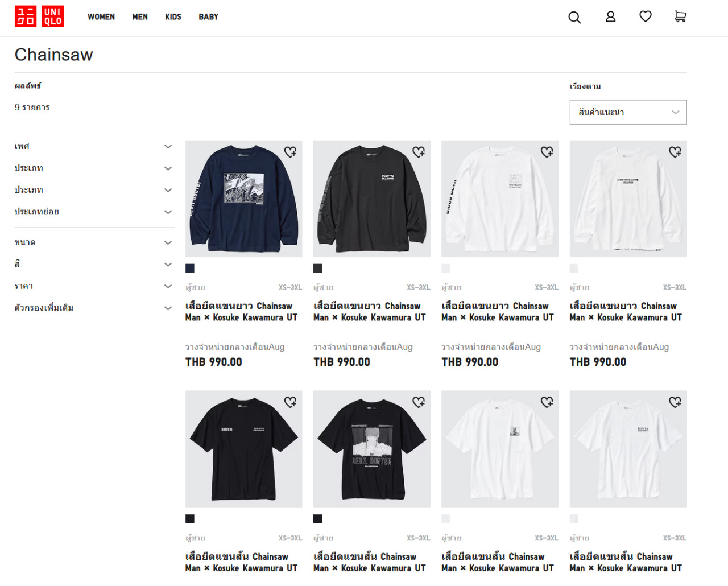Image resolution: width=728 pixels, height=586 pixels.
Task: Open title link of black small-text เสื้อยืดแขนสั้น tee
Action: coord(242,562)
